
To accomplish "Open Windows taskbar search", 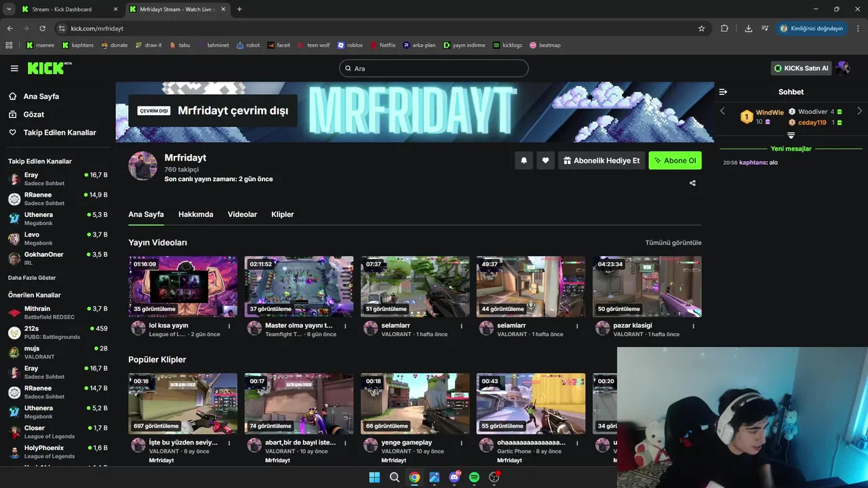I will [x=394, y=477].
